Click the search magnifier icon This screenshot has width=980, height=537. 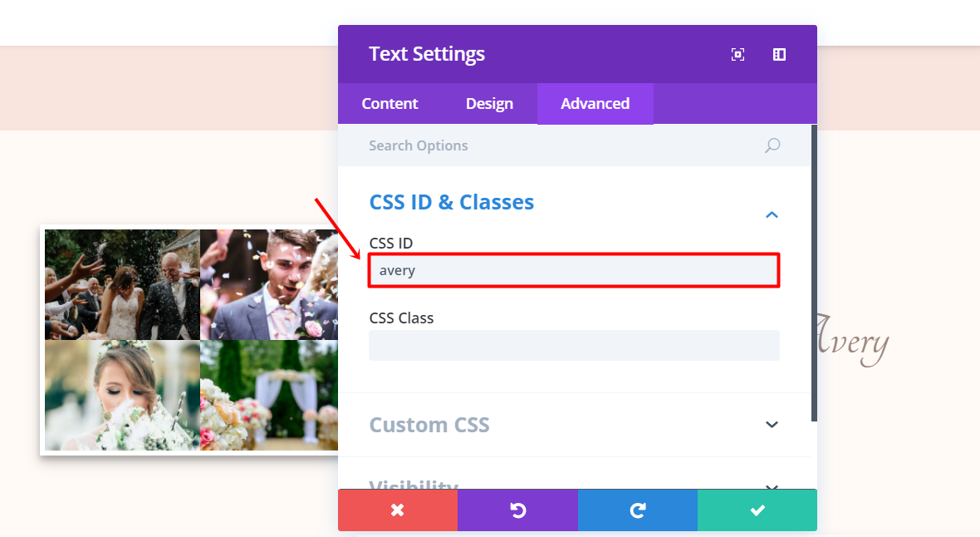pos(772,145)
